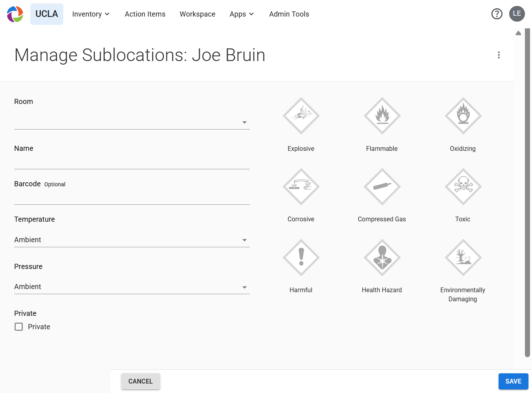Click the scrollbar up arrow
This screenshot has width=532, height=393.
pyautogui.click(x=519, y=33)
